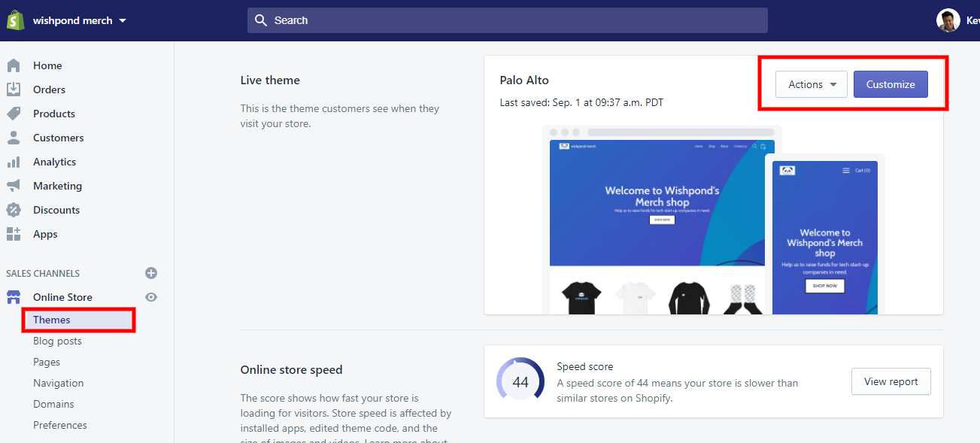Click the Speed score label

pyautogui.click(x=585, y=366)
